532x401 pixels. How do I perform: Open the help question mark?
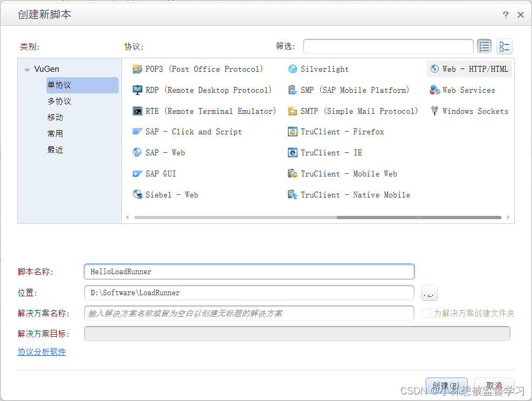click(506, 15)
